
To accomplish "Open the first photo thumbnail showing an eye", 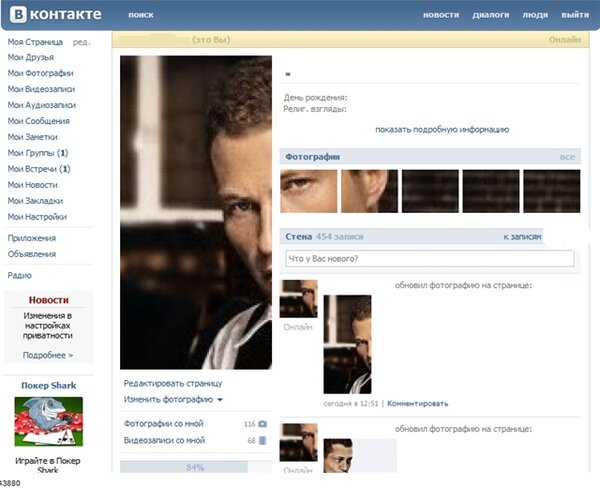I will [x=309, y=191].
